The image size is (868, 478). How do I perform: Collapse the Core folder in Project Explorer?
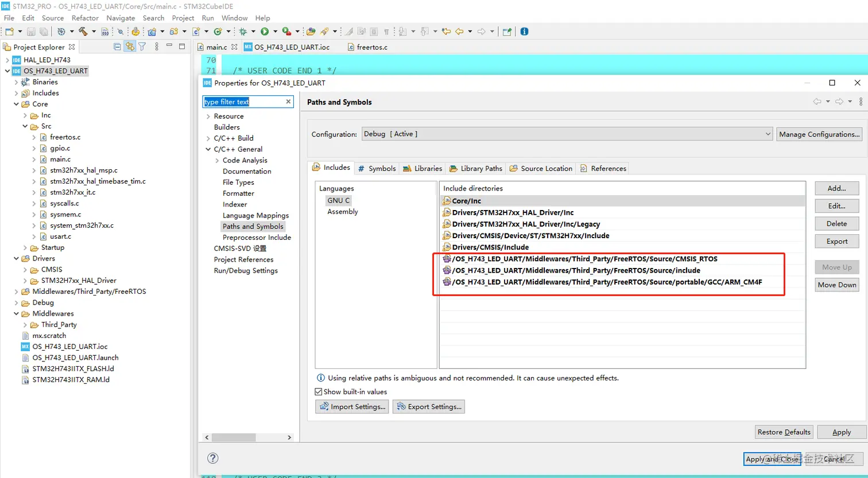click(x=16, y=104)
